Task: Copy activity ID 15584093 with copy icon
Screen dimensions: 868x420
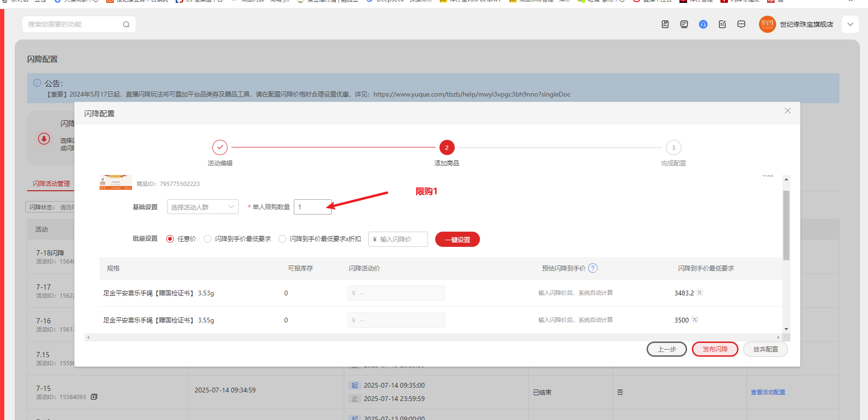Action: 94,397
